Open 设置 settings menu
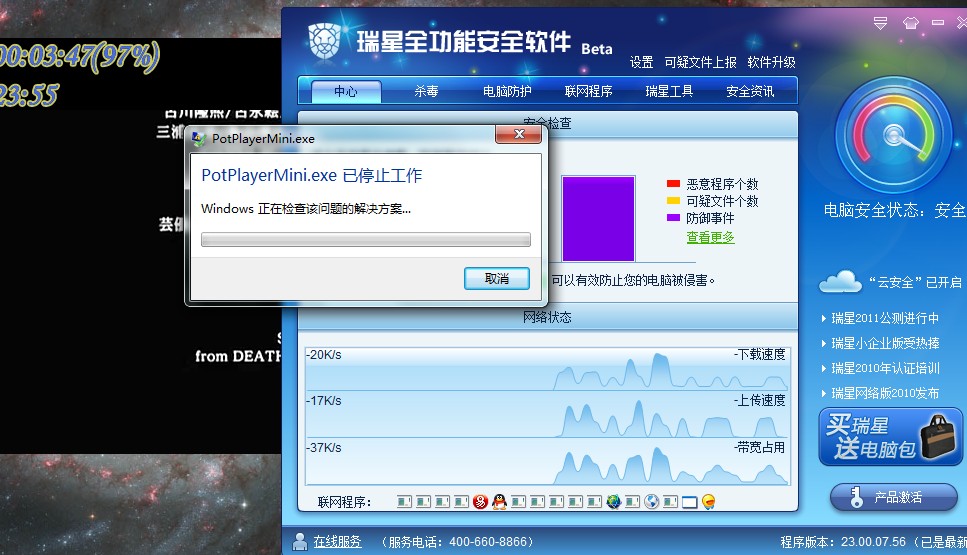Image resolution: width=967 pixels, height=555 pixels. point(641,62)
